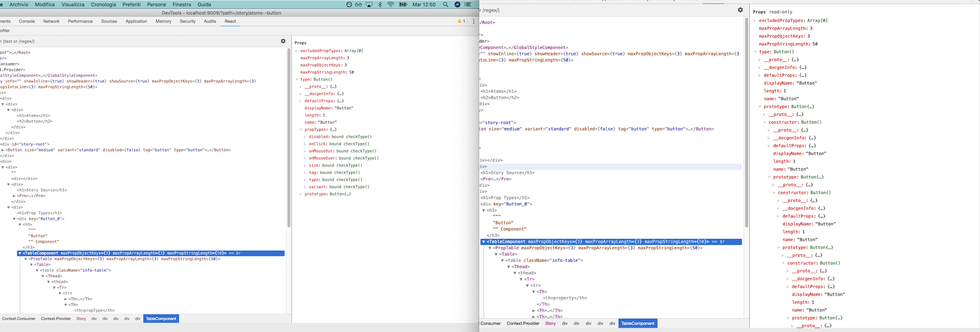Collapse type: Button() in left Props panel

296,80
